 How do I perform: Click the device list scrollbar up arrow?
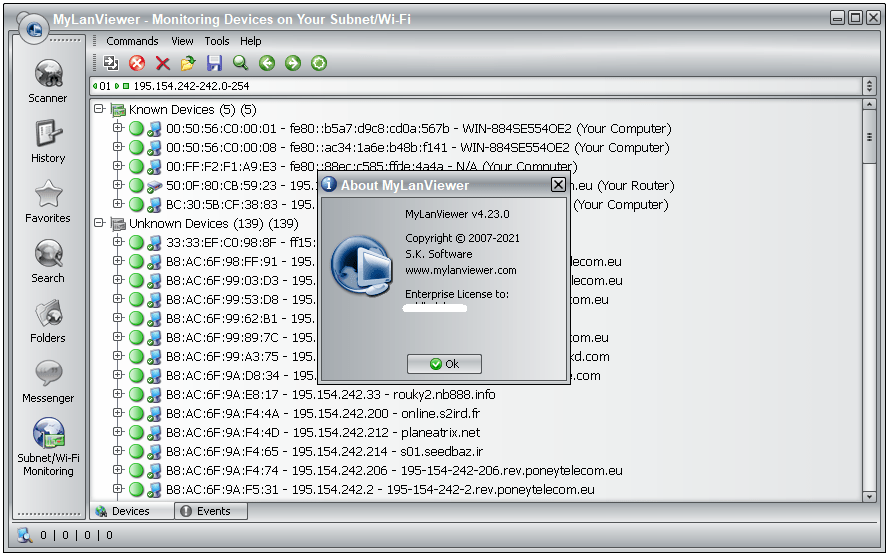pos(869,105)
